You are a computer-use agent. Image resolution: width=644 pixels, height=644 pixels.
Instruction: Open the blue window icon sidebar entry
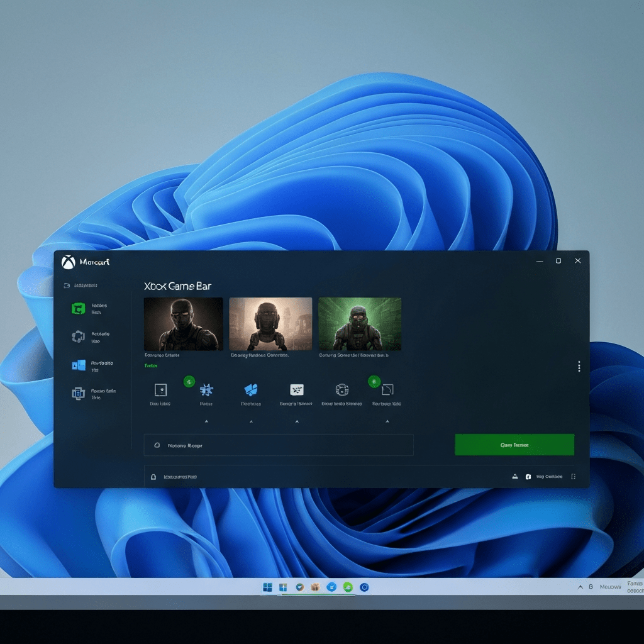[79, 365]
